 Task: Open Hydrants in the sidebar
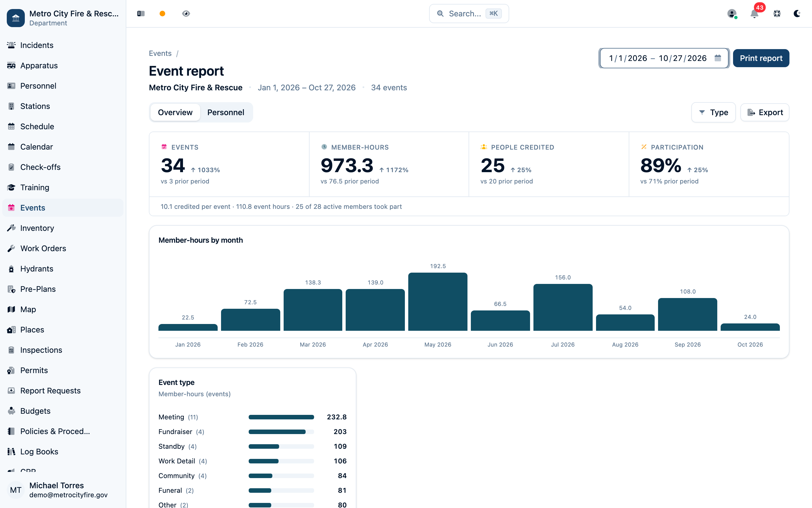pyautogui.click(x=63, y=269)
